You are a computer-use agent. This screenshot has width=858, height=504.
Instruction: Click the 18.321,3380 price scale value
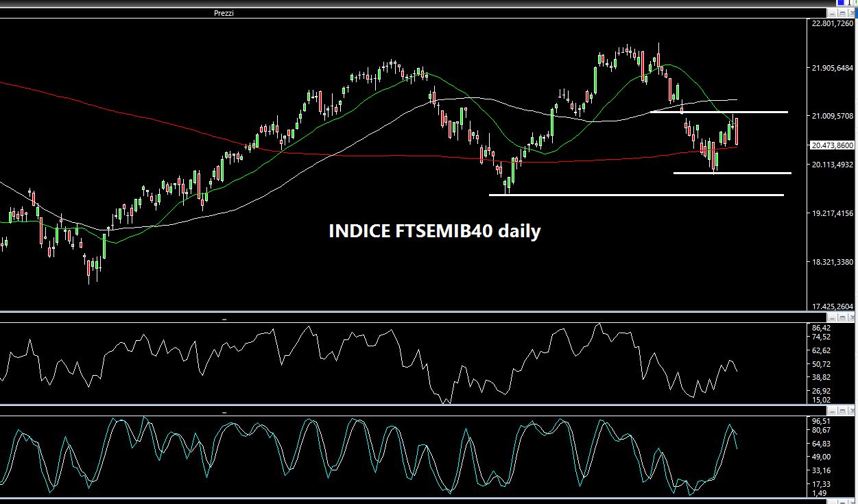click(833, 262)
